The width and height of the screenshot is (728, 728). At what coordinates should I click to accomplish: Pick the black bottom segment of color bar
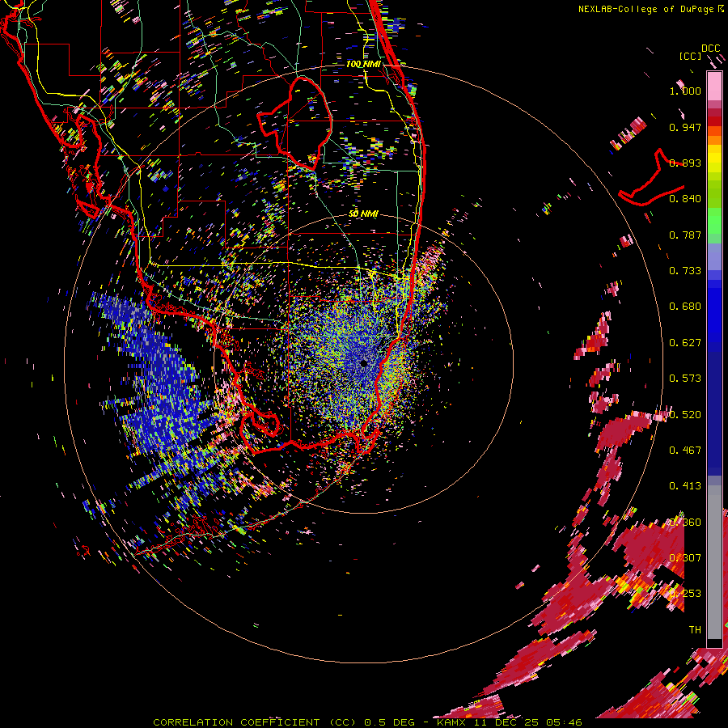click(714, 643)
